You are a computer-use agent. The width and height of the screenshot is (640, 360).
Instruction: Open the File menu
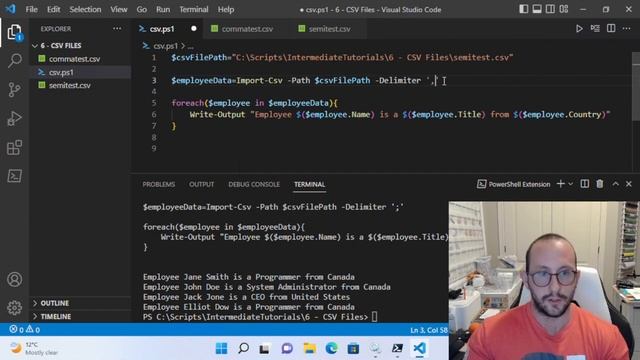point(31,9)
